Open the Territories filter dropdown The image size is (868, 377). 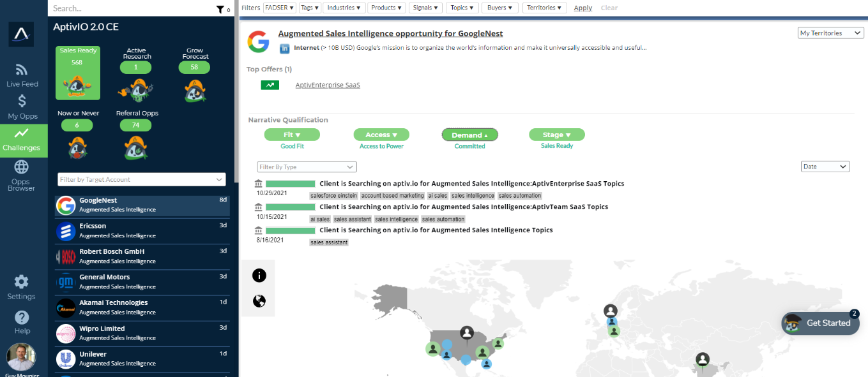pos(544,8)
